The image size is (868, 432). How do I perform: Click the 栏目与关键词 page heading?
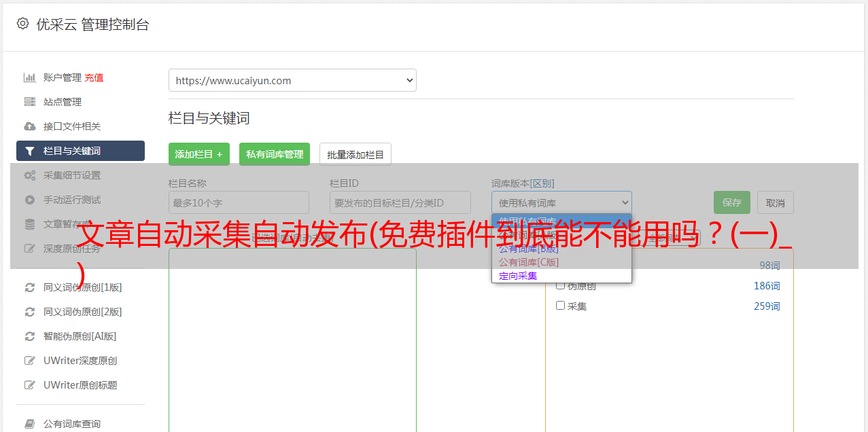point(209,118)
